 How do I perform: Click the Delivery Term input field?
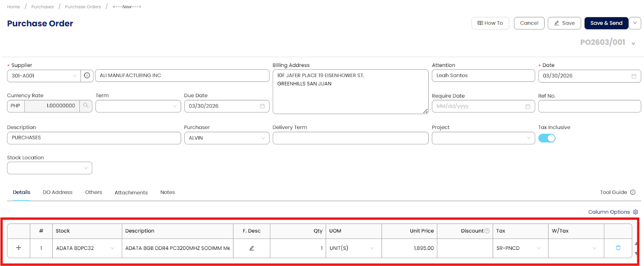(x=351, y=138)
